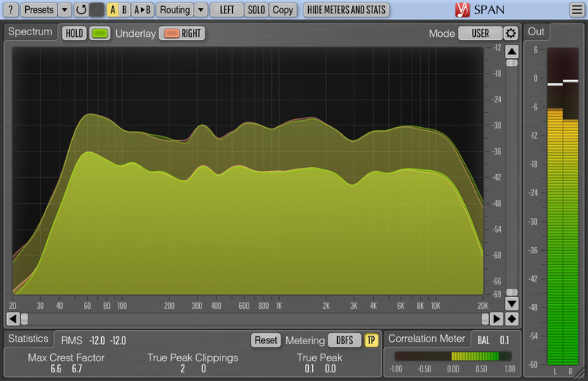The image size is (588, 381).
Task: Open the hamburger menu at top right
Action: point(577,10)
